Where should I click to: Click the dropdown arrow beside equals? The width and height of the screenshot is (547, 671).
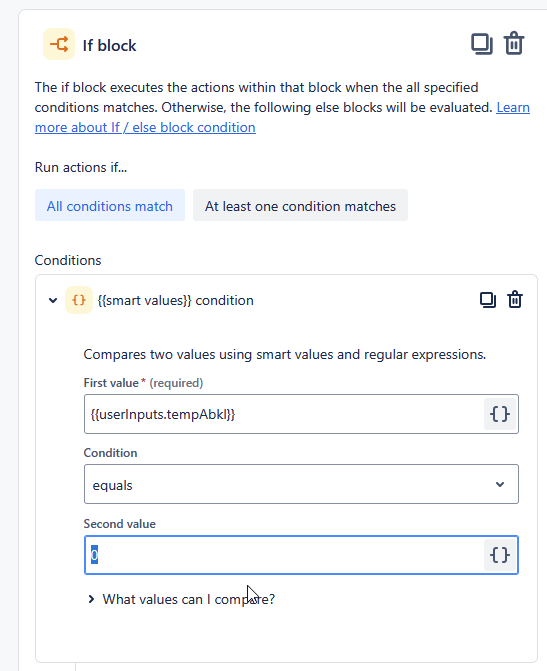point(500,484)
